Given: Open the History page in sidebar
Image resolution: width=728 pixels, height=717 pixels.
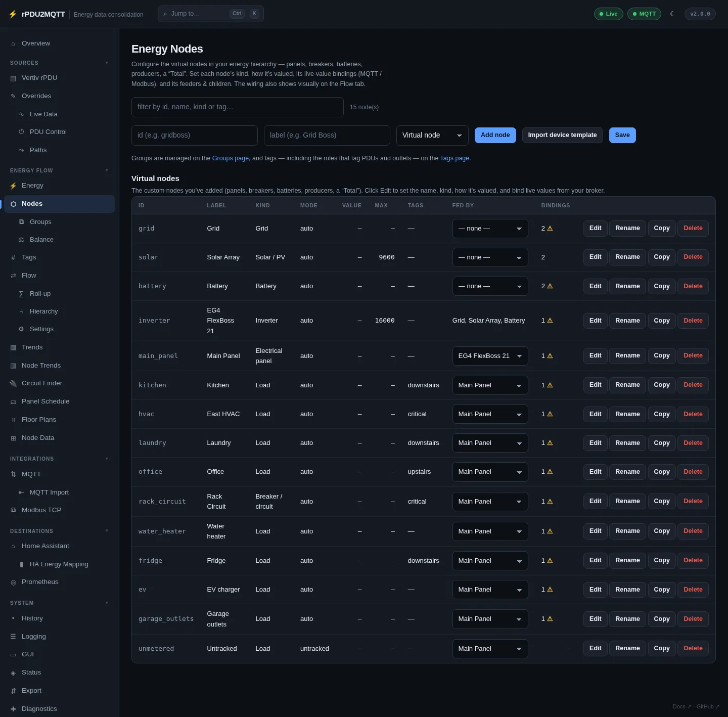Looking at the screenshot, I should (x=60, y=618).
